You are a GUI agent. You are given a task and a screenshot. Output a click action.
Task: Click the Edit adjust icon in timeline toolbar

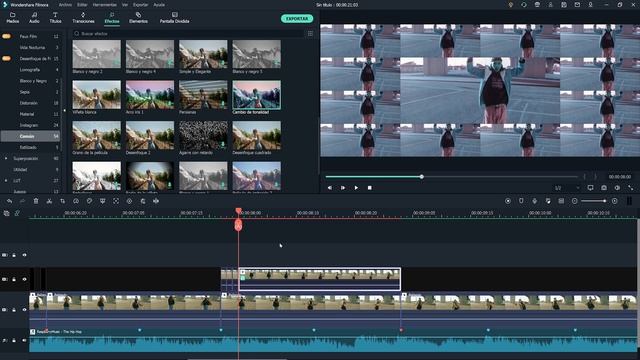143,201
